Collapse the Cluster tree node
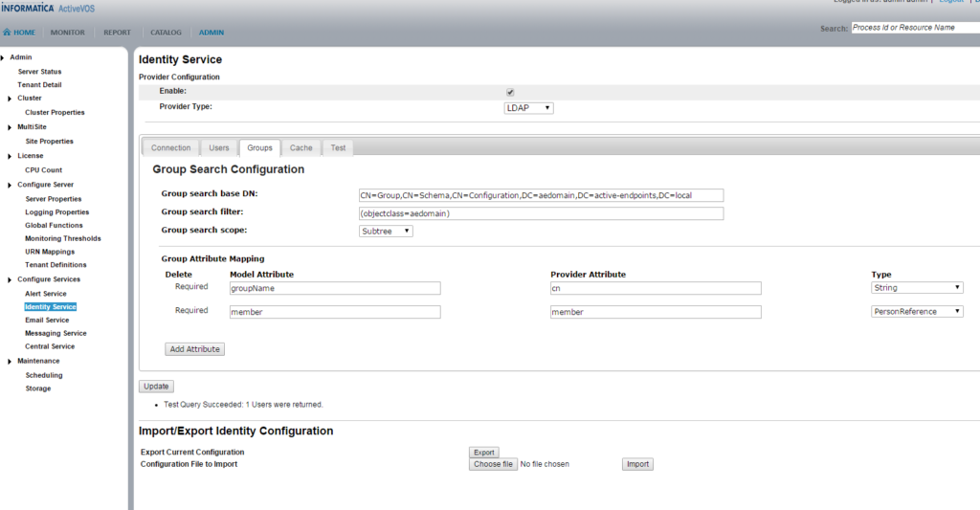 click(10, 99)
